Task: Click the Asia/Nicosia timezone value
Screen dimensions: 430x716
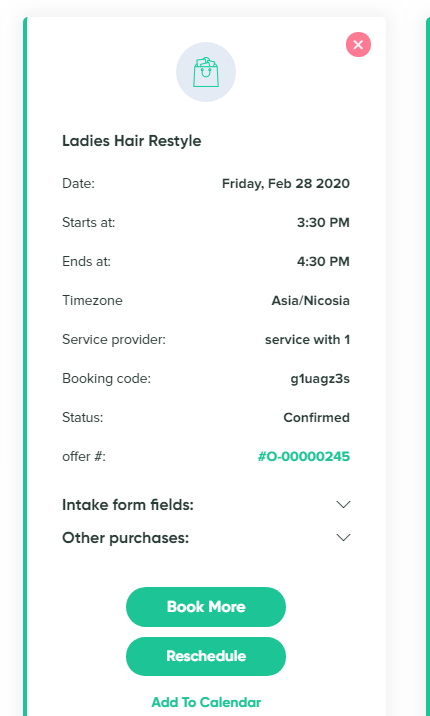Action: point(311,301)
